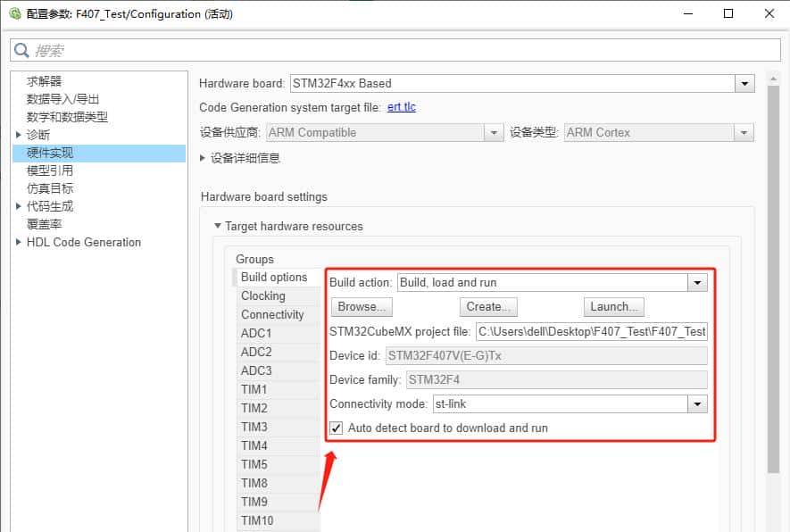The width and height of the screenshot is (790, 532).
Task: Expand the 诊断 tree node
Action: (x=19, y=134)
